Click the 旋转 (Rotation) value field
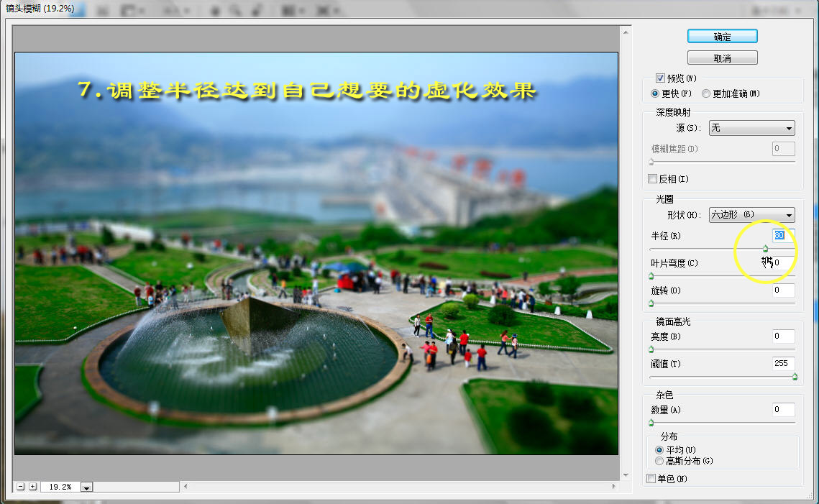The width and height of the screenshot is (819, 504). (x=783, y=290)
